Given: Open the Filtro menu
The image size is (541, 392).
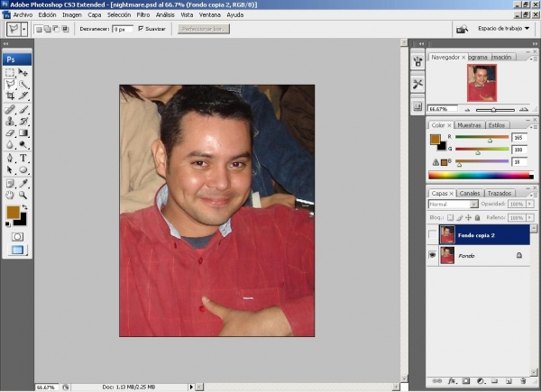Looking at the screenshot, I should [143, 14].
